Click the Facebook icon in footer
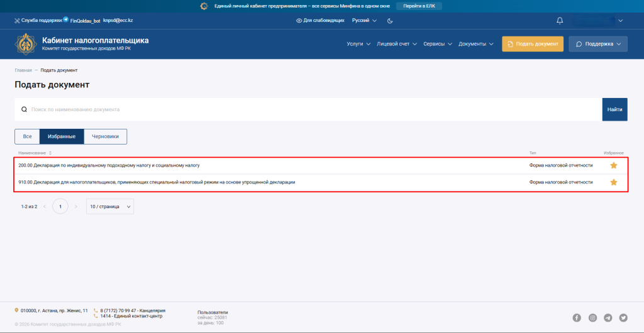This screenshot has width=644, height=333. pos(577,318)
